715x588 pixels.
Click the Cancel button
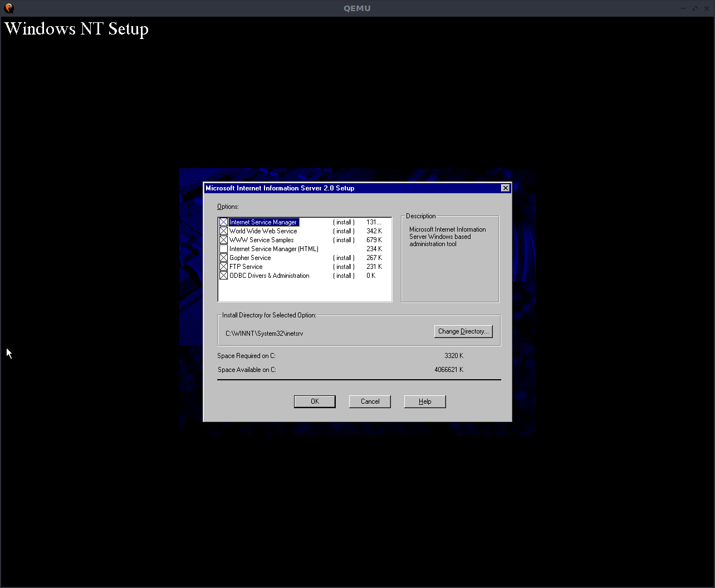370,401
